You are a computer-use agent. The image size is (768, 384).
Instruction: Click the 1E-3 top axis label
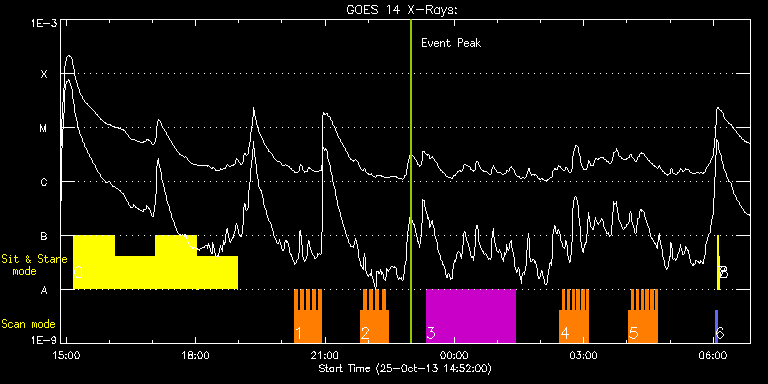pyautogui.click(x=43, y=23)
